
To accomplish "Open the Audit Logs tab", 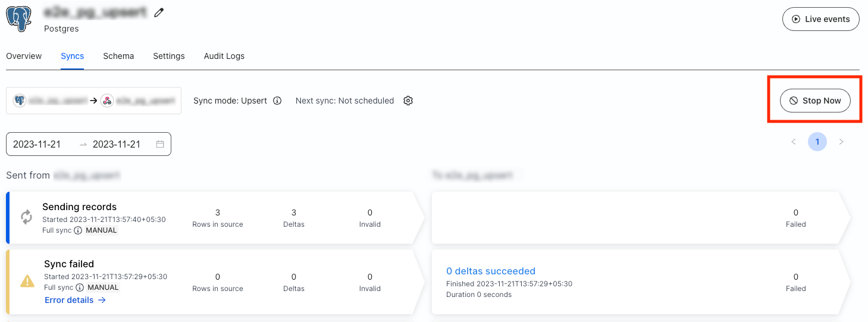I will [224, 56].
